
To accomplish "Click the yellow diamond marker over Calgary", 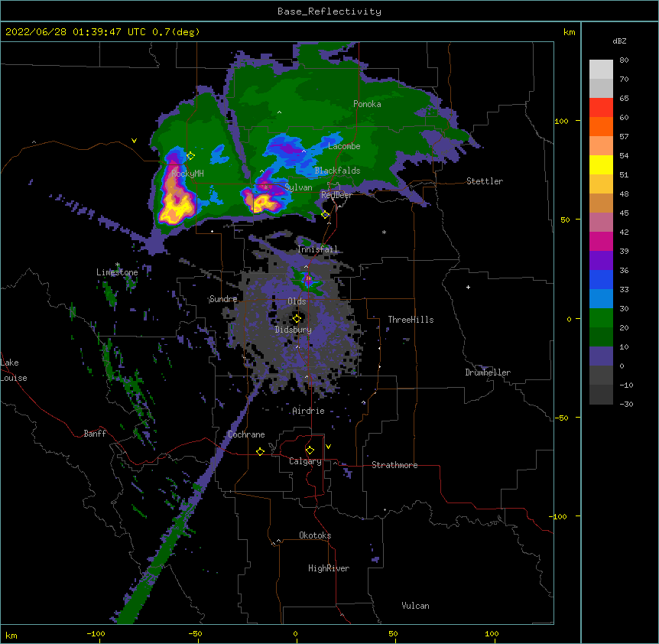I will (310, 450).
